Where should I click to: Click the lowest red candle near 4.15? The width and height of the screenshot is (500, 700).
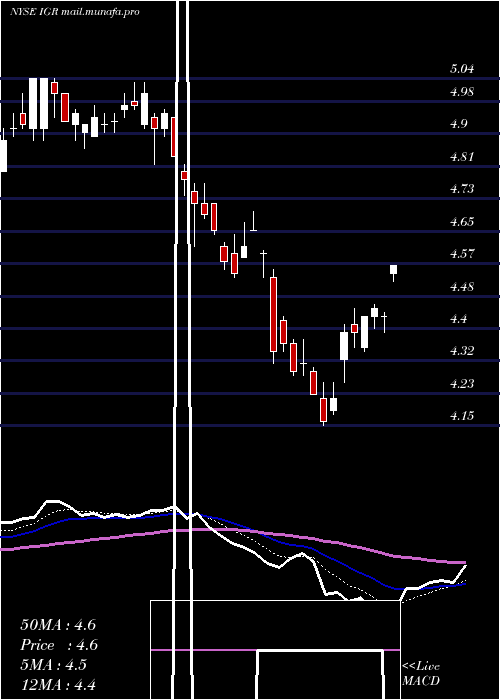(323, 410)
